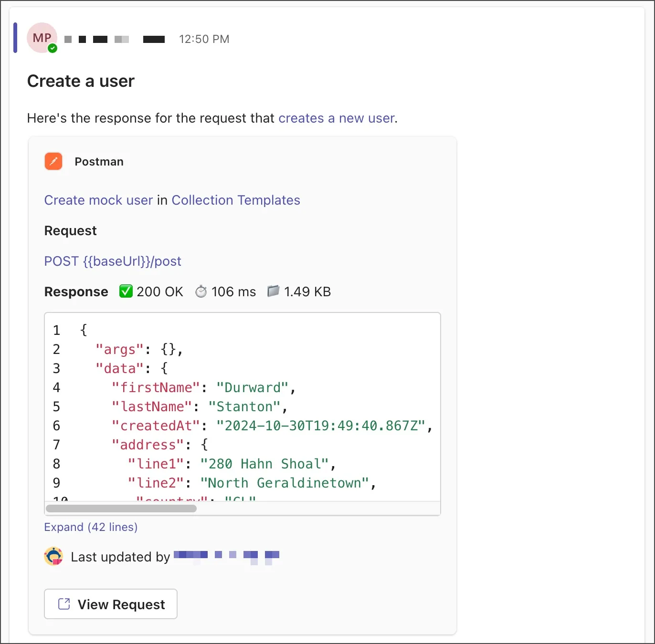Click the "200 OK" status text
Viewport: 655px width, 644px height.
click(159, 291)
